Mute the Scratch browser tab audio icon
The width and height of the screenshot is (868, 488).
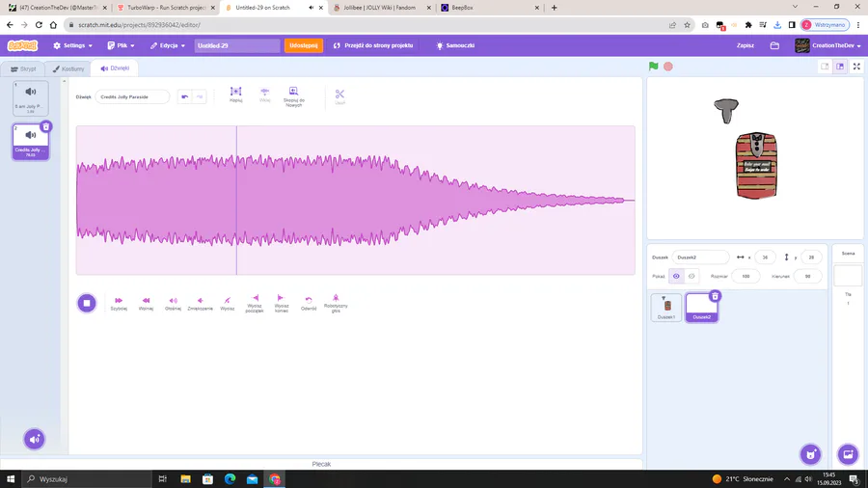point(312,8)
